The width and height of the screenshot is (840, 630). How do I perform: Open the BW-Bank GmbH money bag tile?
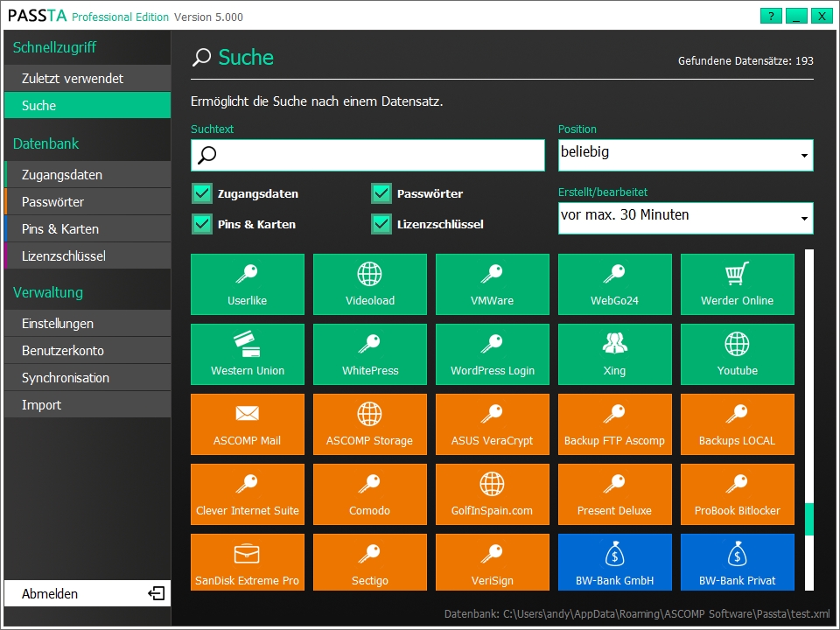click(615, 563)
